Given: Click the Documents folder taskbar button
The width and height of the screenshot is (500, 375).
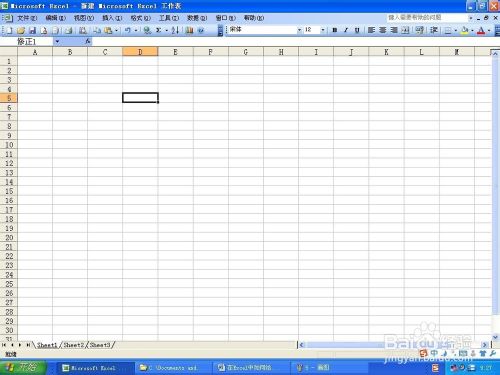Looking at the screenshot, I should [172, 368].
